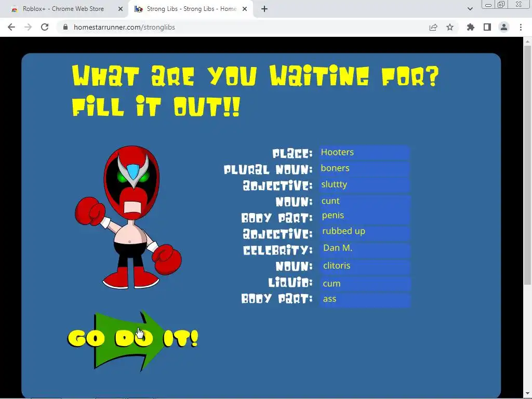Select the 'rubbed up' Adjective field
Viewport: 532px width, 399px height.
tap(364, 232)
